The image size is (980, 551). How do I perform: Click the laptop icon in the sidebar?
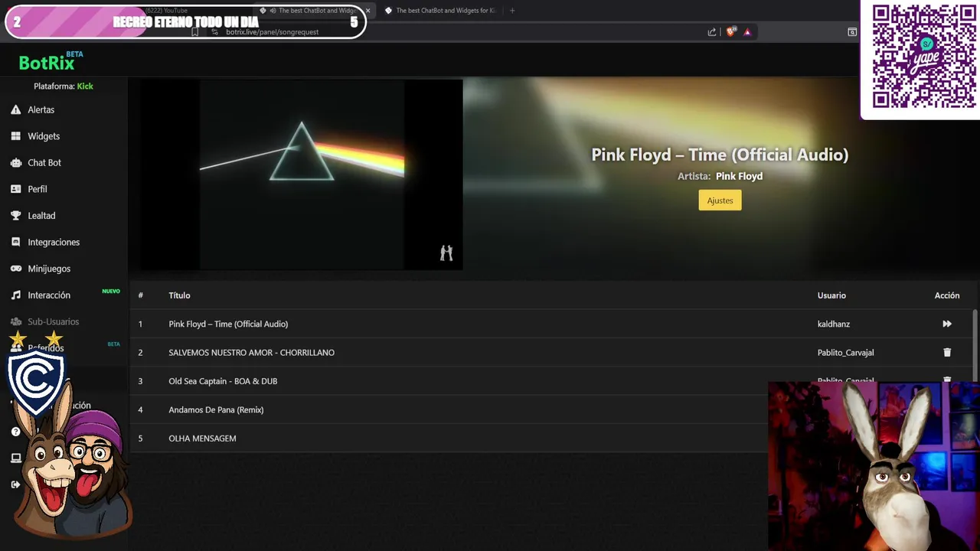pos(15,458)
